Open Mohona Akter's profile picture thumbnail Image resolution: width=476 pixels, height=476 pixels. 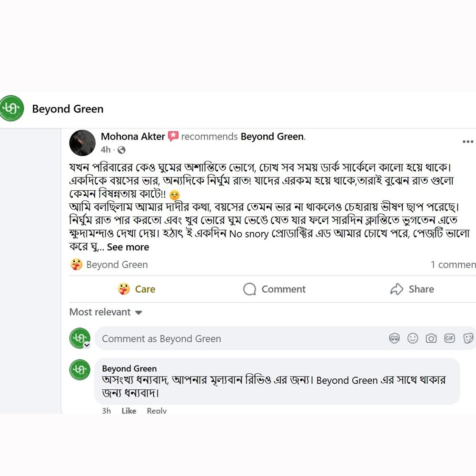(x=82, y=143)
